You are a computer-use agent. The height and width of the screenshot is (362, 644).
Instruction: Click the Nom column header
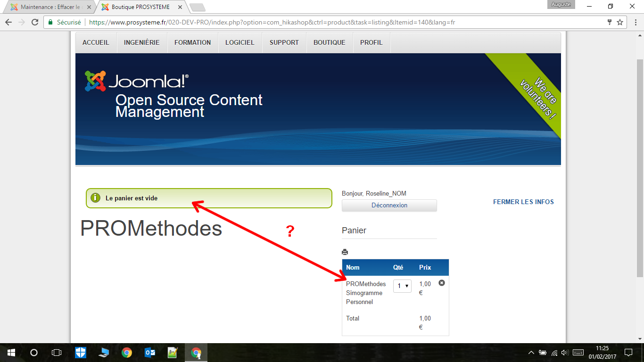(x=353, y=267)
